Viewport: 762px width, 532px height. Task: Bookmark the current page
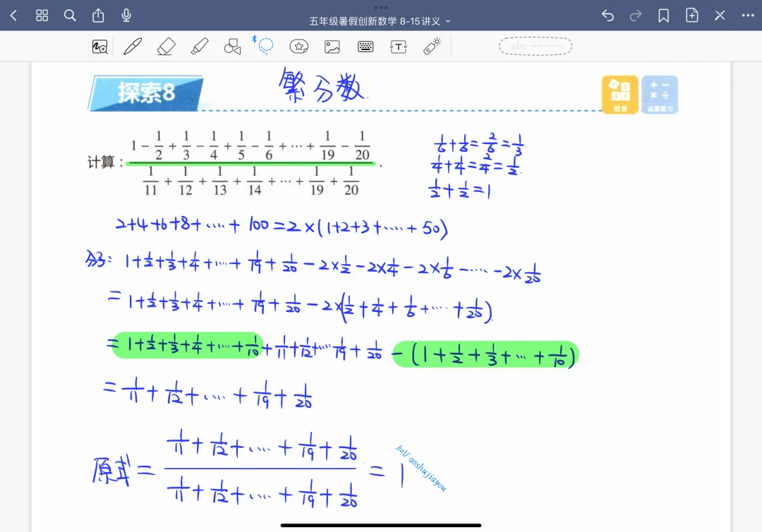click(663, 16)
